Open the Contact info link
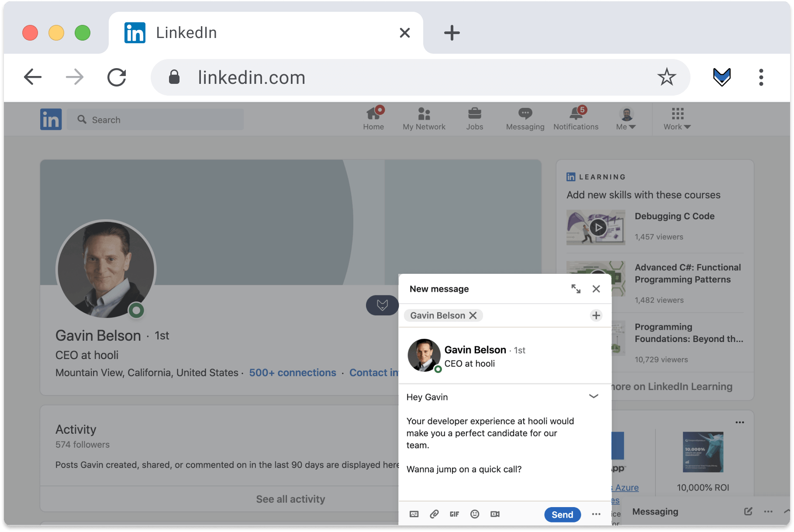794x532 pixels. coord(374,373)
